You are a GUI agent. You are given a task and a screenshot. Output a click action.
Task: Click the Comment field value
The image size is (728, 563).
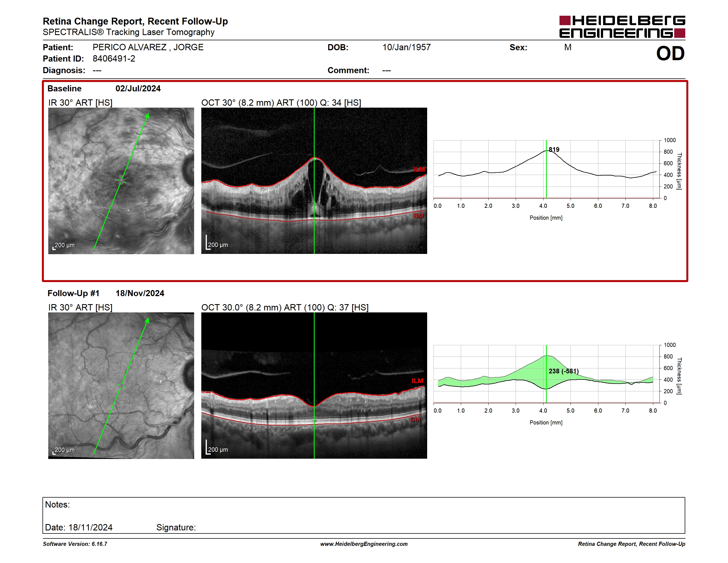(x=387, y=70)
